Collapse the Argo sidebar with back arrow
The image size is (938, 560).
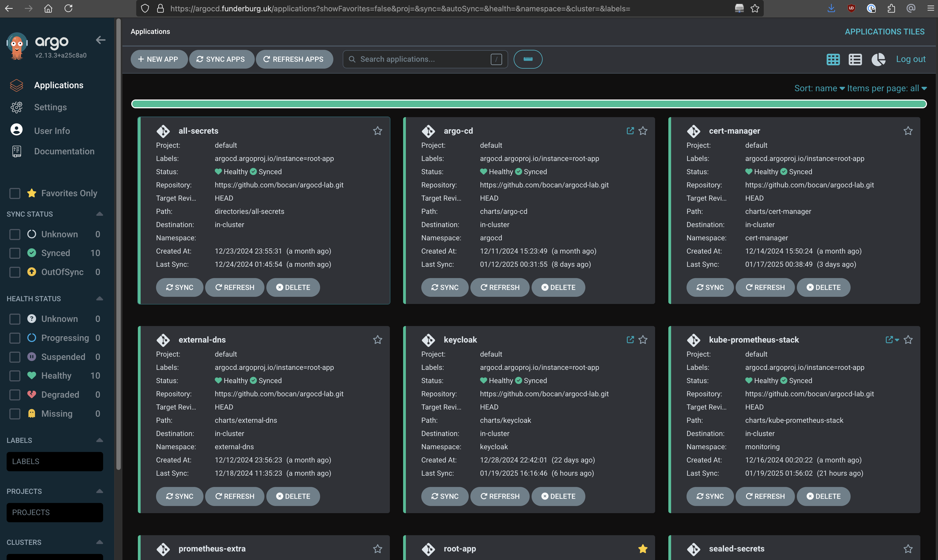[100, 40]
